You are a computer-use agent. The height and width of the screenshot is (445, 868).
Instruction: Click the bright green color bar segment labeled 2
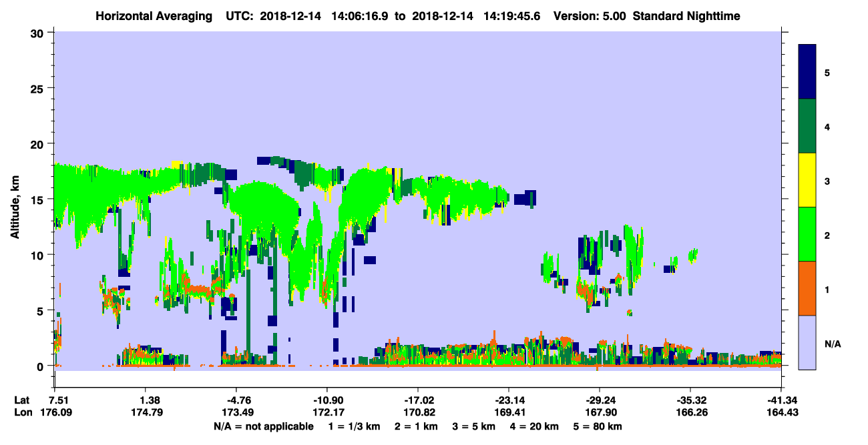tap(807, 234)
